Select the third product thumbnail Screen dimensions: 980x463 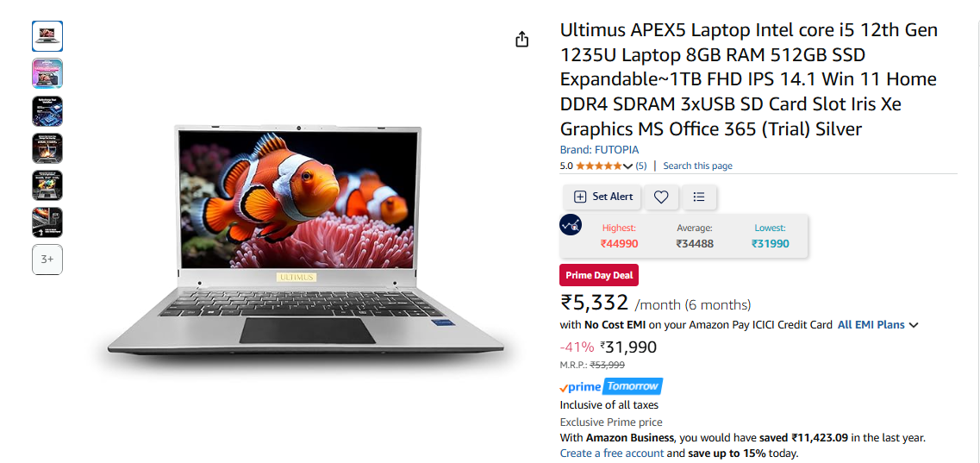[x=47, y=111]
